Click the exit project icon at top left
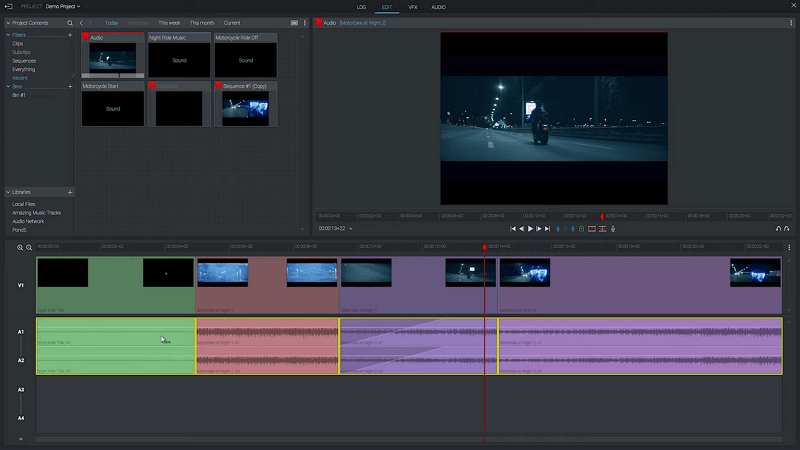 pos(8,7)
